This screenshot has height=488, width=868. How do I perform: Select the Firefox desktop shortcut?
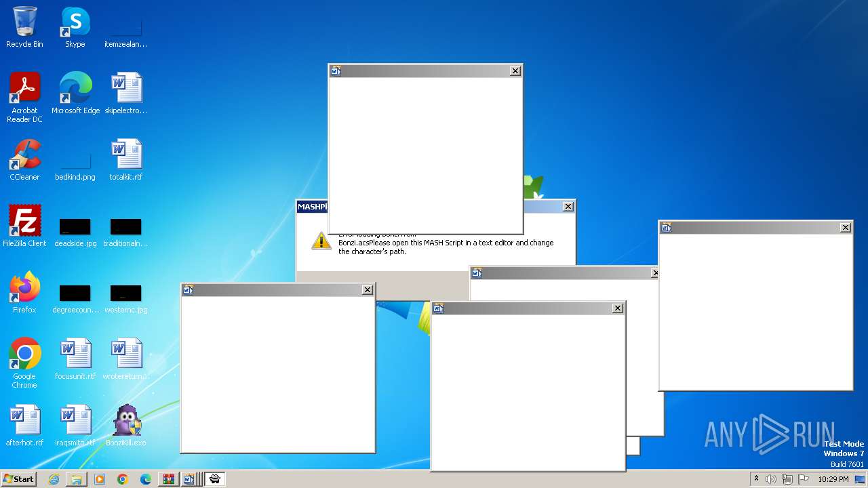tap(24, 293)
